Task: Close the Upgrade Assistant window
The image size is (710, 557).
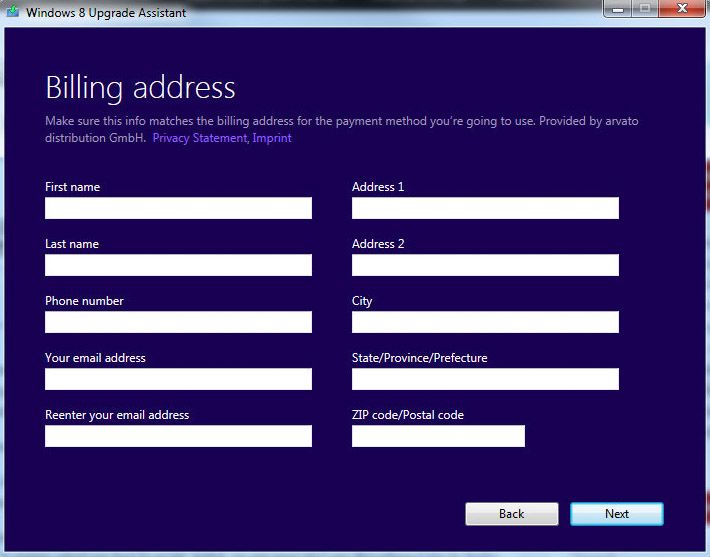Action: [682, 9]
